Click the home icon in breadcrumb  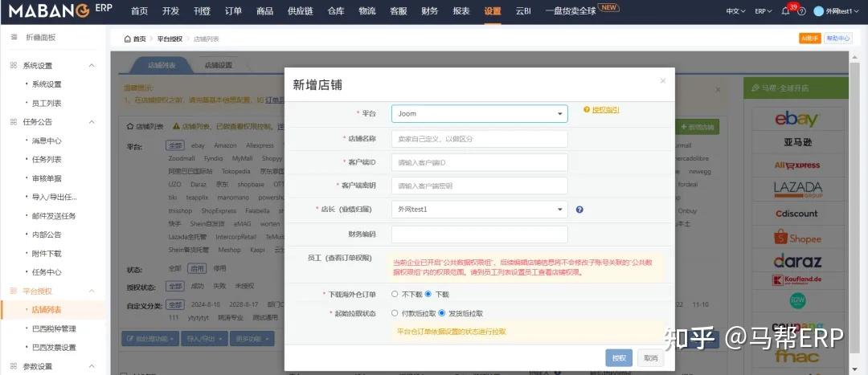(x=127, y=39)
